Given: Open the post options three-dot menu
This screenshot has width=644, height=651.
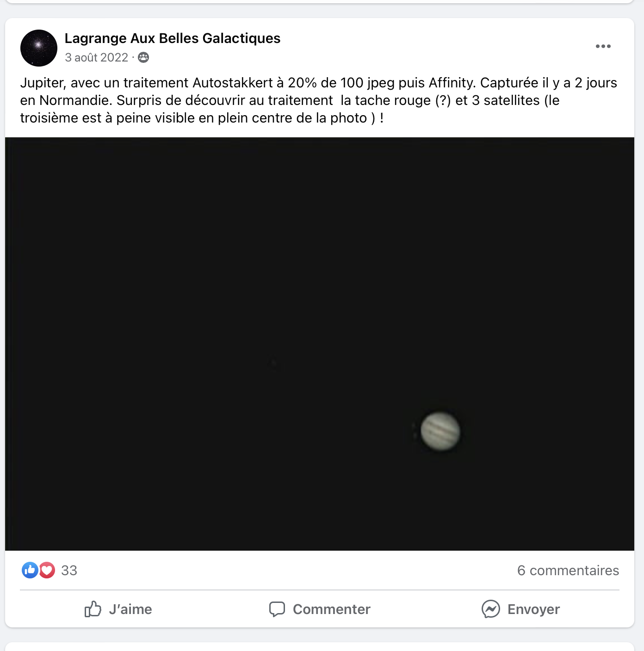Looking at the screenshot, I should pos(603,46).
